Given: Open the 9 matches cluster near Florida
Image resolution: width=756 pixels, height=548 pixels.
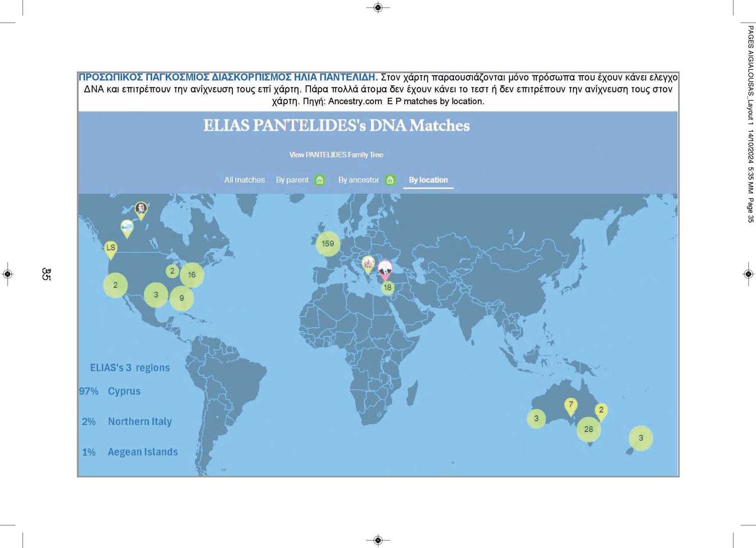Looking at the screenshot, I should pos(181,298).
